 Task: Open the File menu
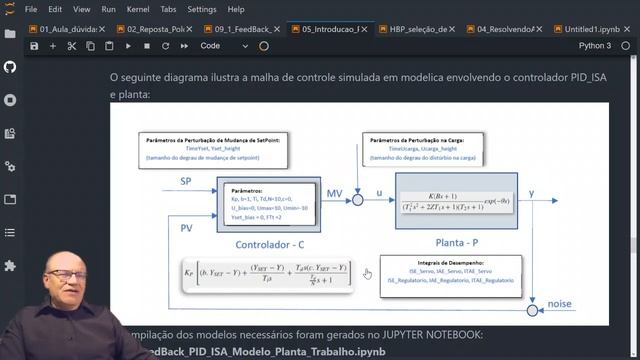pos(31,9)
